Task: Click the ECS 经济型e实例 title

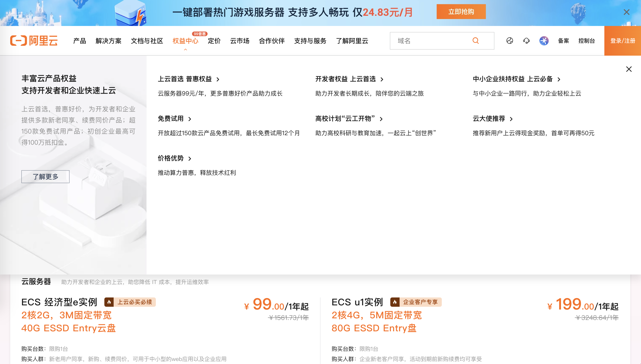Action: 59,302
